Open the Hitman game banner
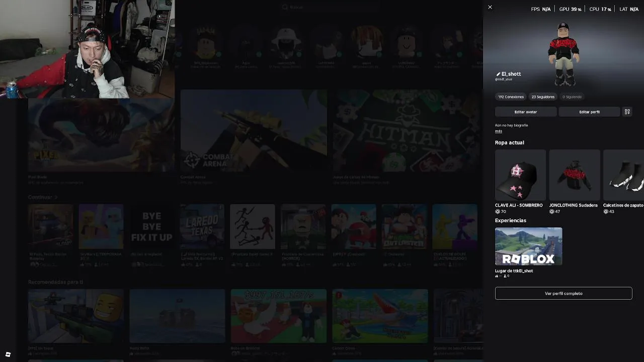Screen dimensions: 644x362 pos(406,131)
